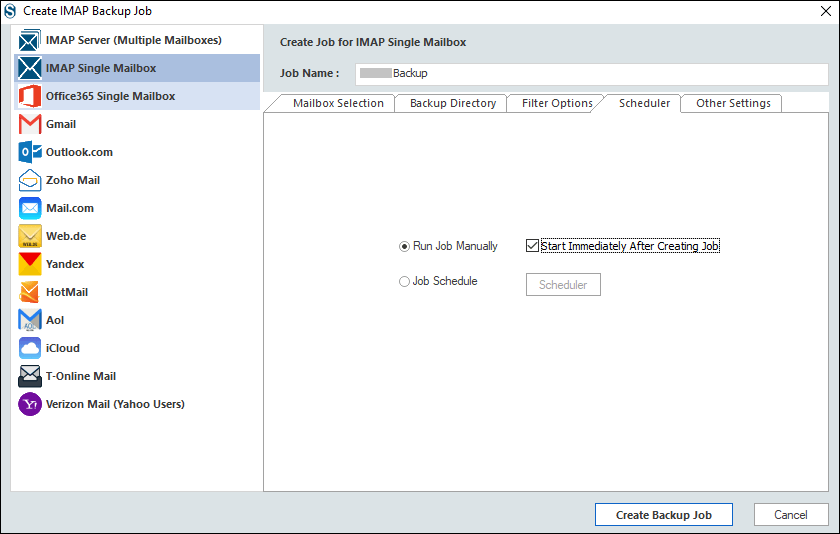Pick the Zoho Mail envelope icon
Viewport: 840px width, 534px height.
coord(29,180)
